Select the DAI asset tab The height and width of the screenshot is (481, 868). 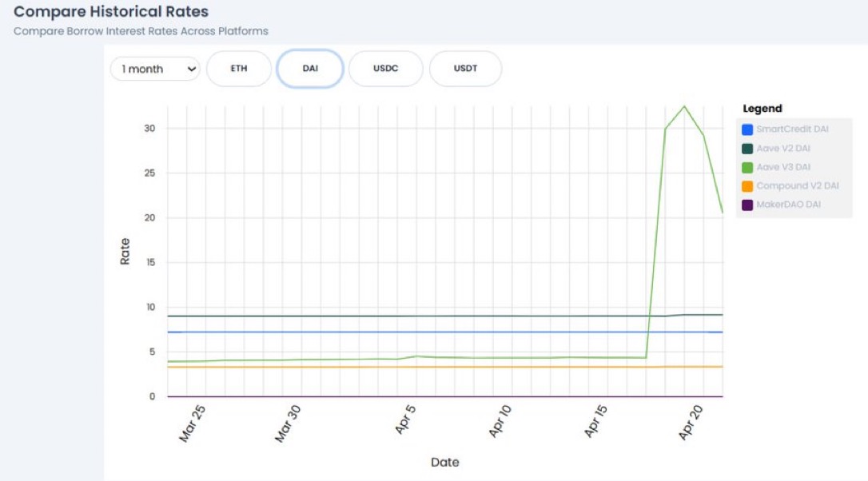[x=310, y=69]
